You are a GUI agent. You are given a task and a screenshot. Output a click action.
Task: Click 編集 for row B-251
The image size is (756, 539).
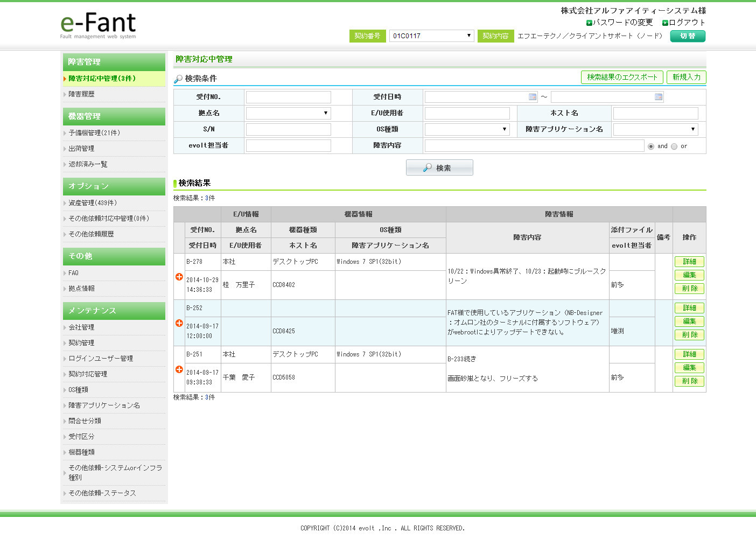tap(689, 368)
